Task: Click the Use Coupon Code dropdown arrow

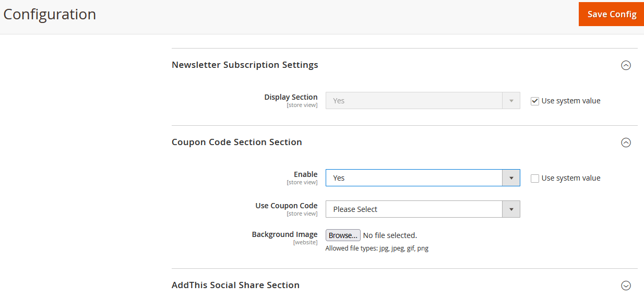Action: (x=511, y=209)
